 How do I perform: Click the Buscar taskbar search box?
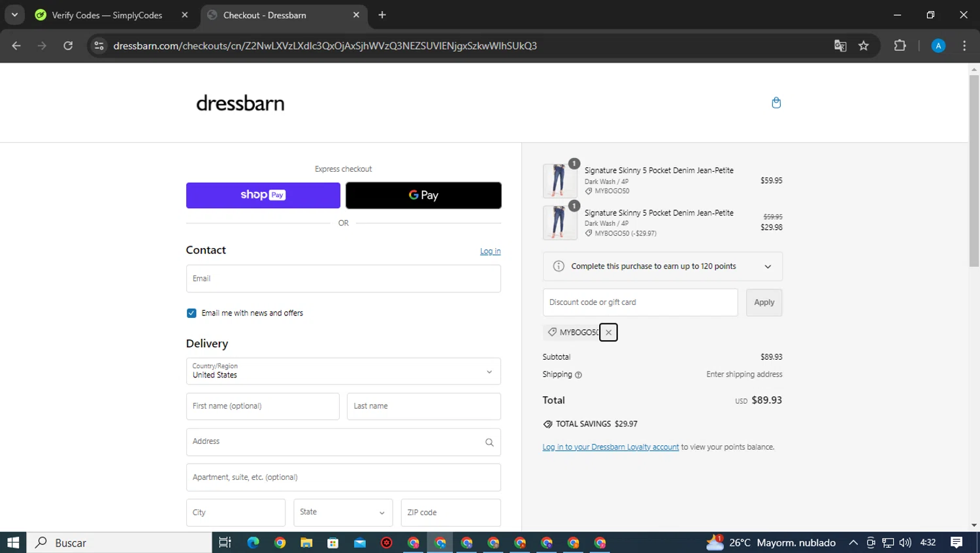tap(120, 543)
